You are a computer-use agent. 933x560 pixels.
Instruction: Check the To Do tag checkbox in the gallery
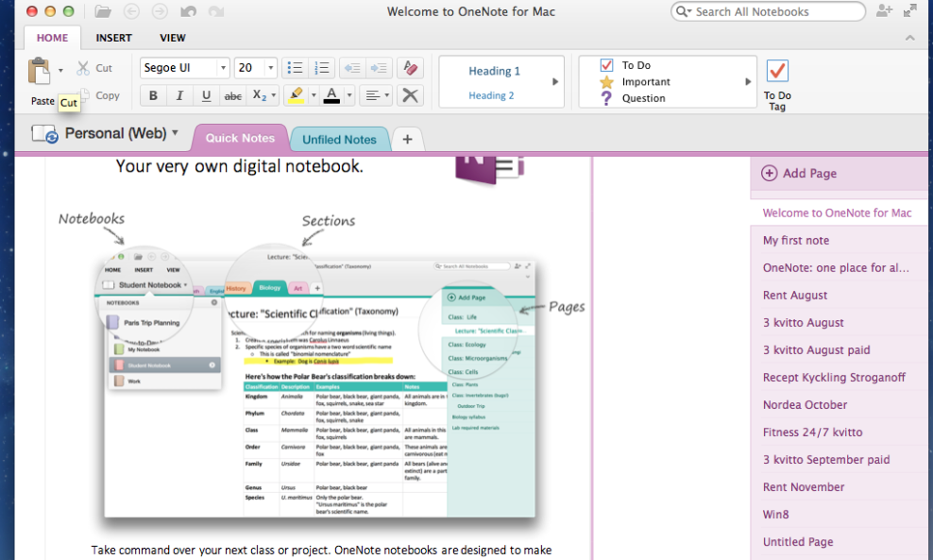pos(606,65)
